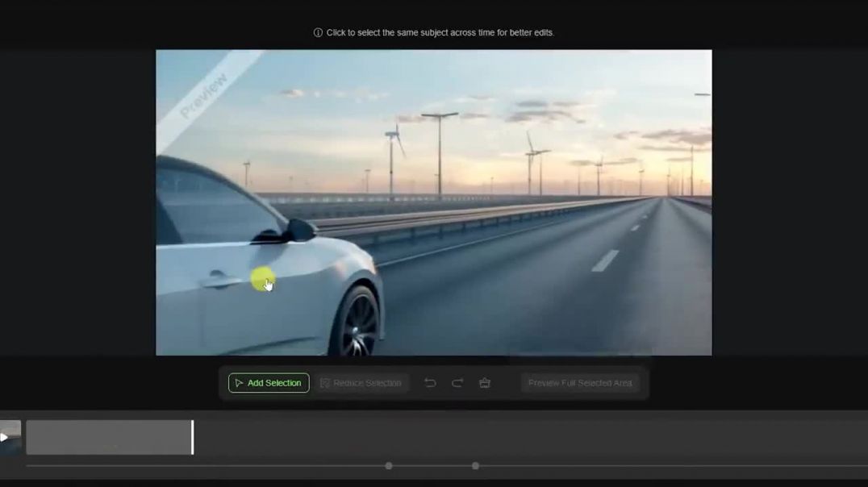The width and height of the screenshot is (868, 487).
Task: Click the Add Selection button
Action: [269, 383]
